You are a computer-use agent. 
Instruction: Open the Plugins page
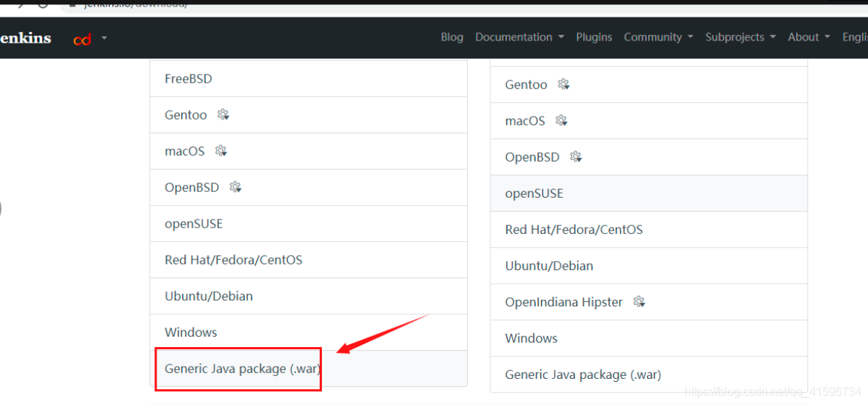pos(594,37)
